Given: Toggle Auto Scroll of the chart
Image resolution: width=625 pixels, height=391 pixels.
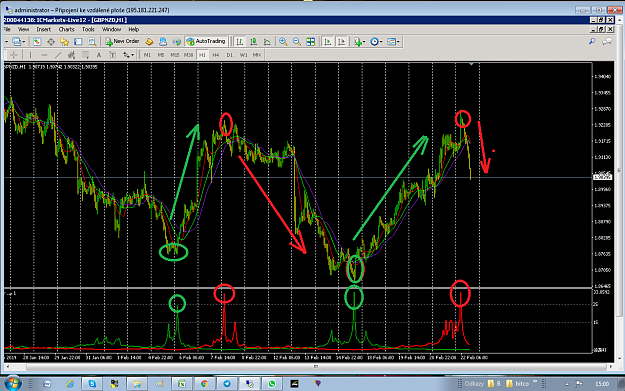Looking at the screenshot, I should [328, 41].
